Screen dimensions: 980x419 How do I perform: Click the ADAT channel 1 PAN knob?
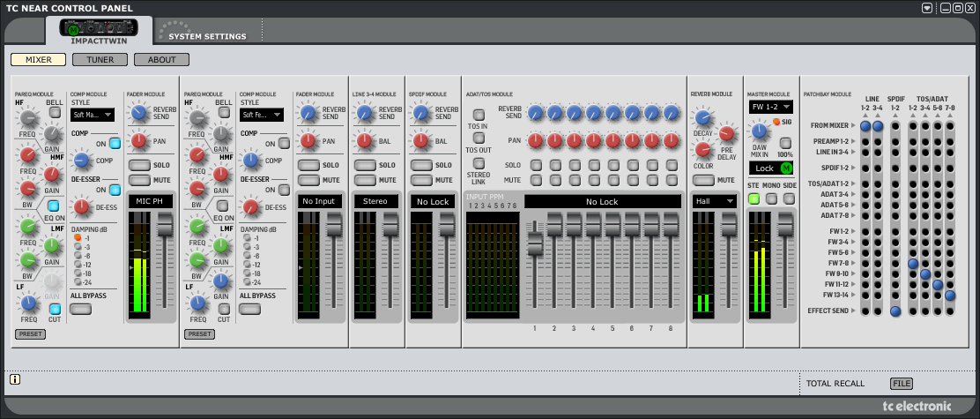point(535,140)
